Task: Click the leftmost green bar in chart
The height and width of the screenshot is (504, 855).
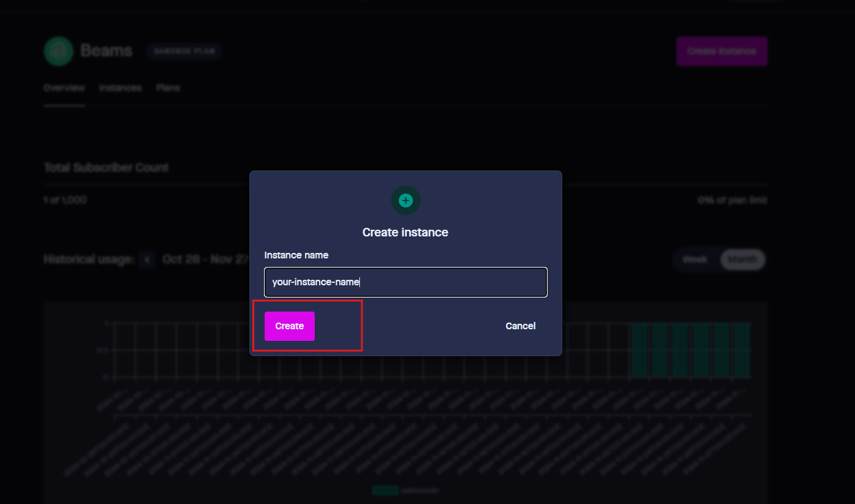Action: 639,351
